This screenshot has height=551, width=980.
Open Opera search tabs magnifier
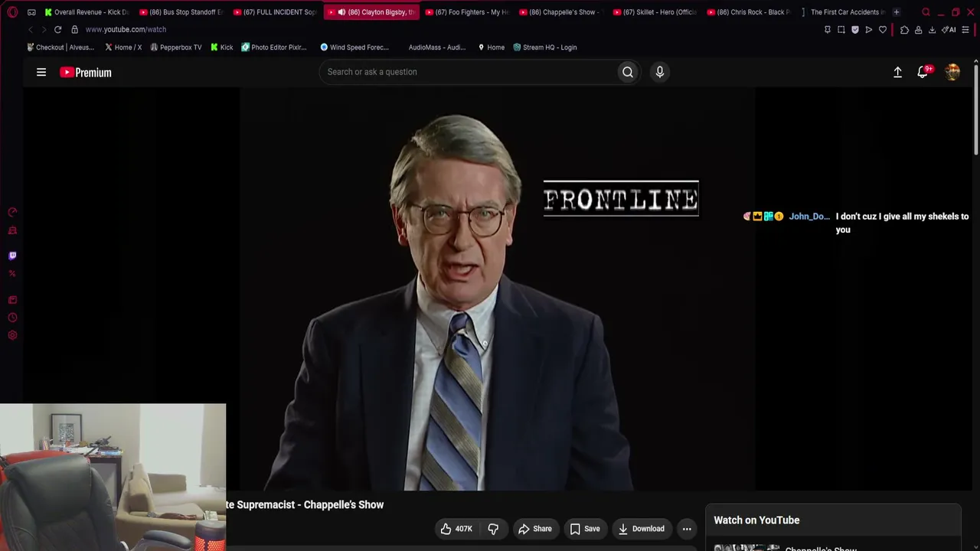coord(926,12)
